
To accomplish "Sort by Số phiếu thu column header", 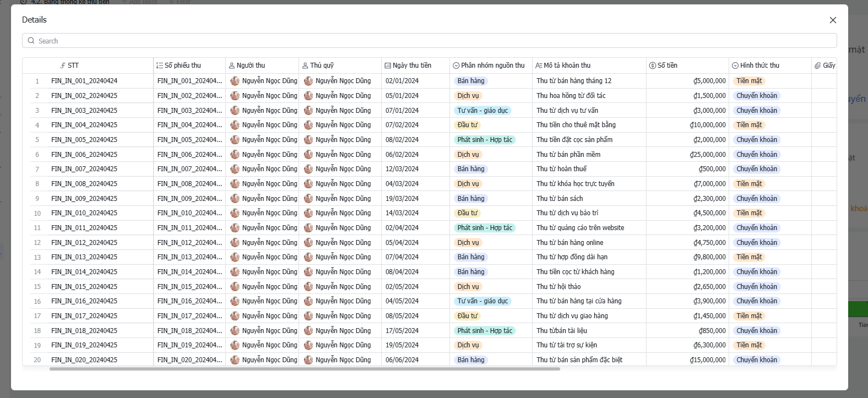I will coord(189,66).
